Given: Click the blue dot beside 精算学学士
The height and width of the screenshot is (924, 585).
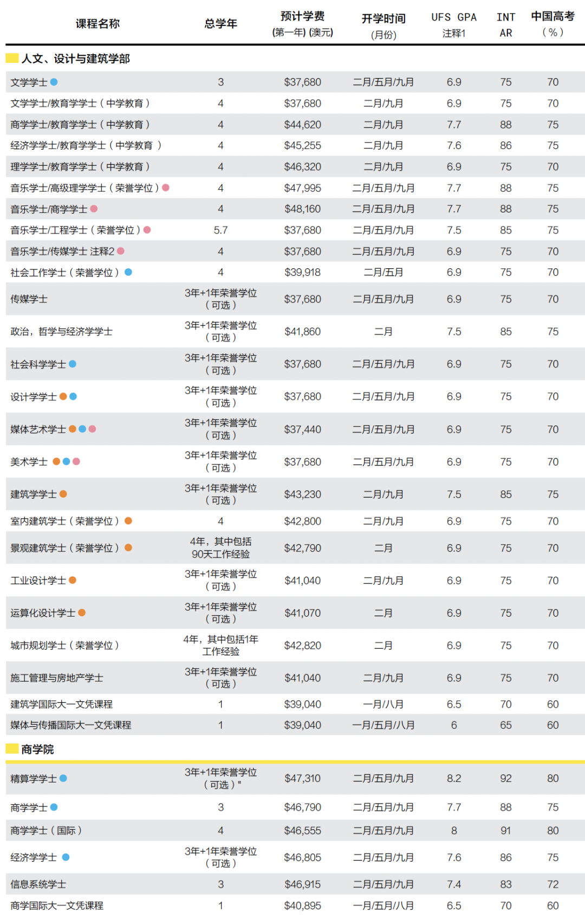Looking at the screenshot, I should [x=63, y=778].
